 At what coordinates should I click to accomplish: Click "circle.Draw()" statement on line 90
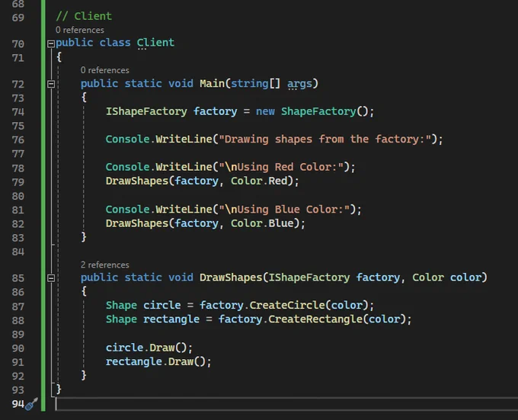(x=149, y=348)
